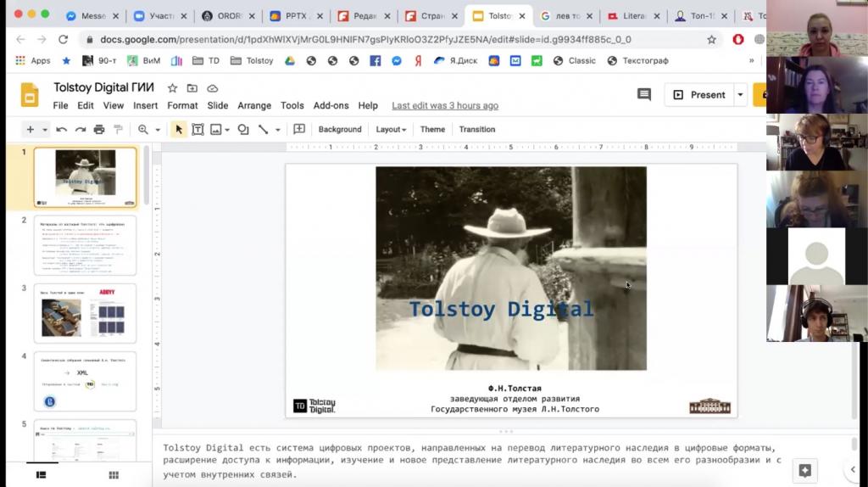Choose the select cursor tool
Screen dimensions: 868x487
click(x=178, y=130)
